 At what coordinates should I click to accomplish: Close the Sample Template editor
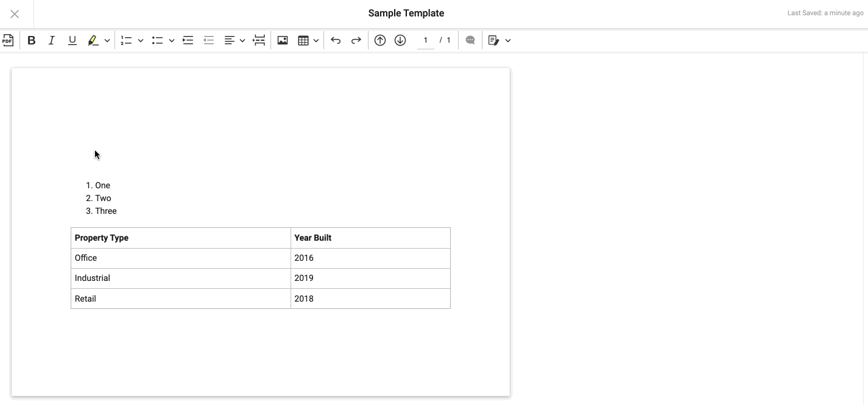coord(15,13)
